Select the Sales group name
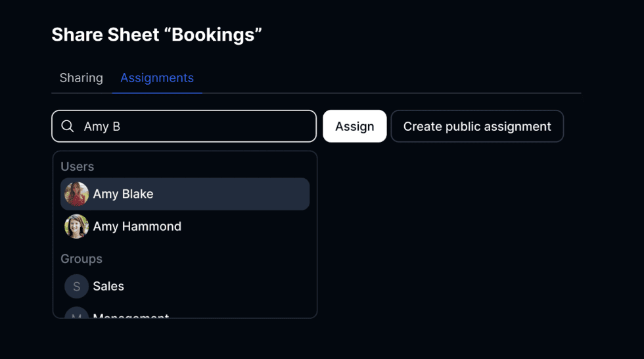 click(108, 286)
